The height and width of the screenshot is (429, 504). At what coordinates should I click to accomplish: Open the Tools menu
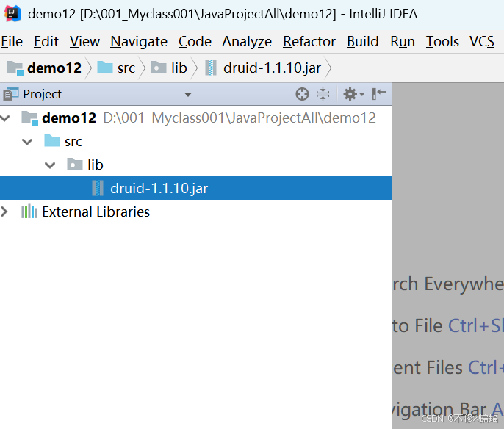click(x=442, y=41)
